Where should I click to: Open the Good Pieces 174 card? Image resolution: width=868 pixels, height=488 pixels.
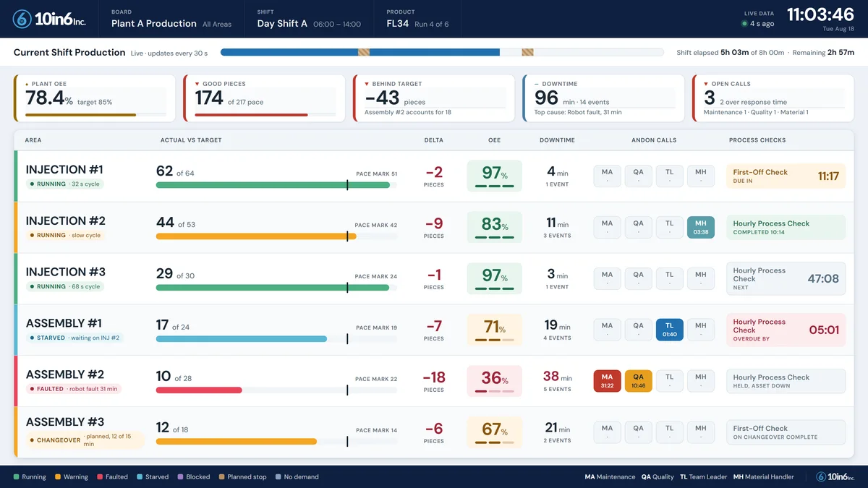(x=263, y=98)
